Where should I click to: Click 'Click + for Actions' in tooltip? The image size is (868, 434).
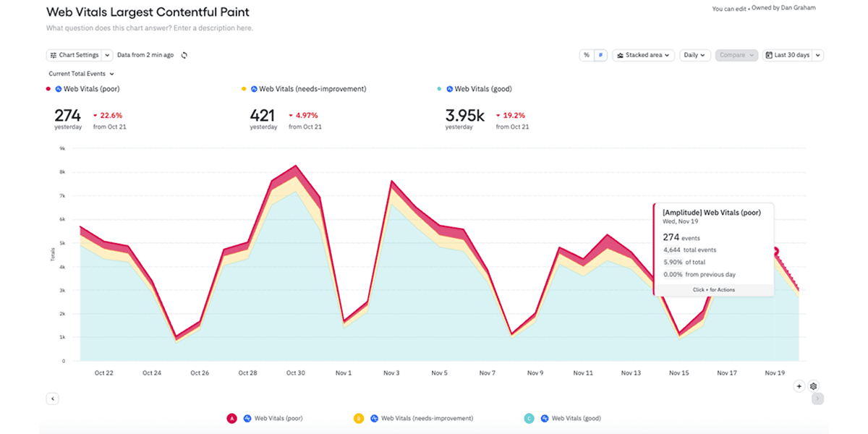pyautogui.click(x=713, y=290)
